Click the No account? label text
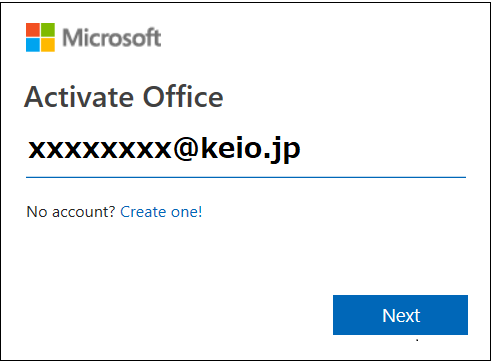This screenshot has height=361, width=491. point(71,212)
